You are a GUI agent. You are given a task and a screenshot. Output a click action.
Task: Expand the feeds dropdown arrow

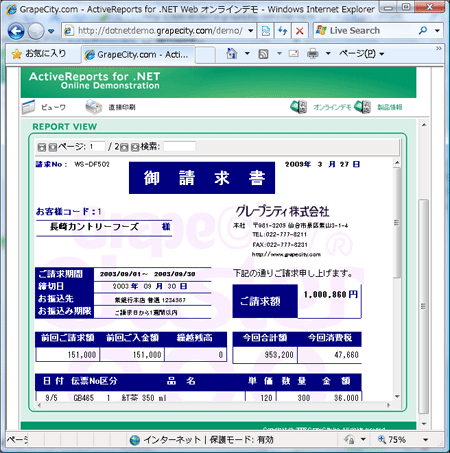pos(279,53)
